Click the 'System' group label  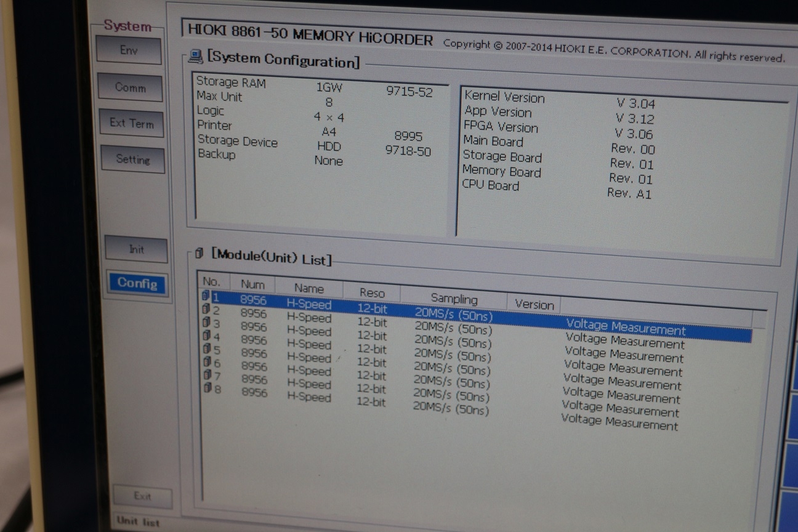127,26
